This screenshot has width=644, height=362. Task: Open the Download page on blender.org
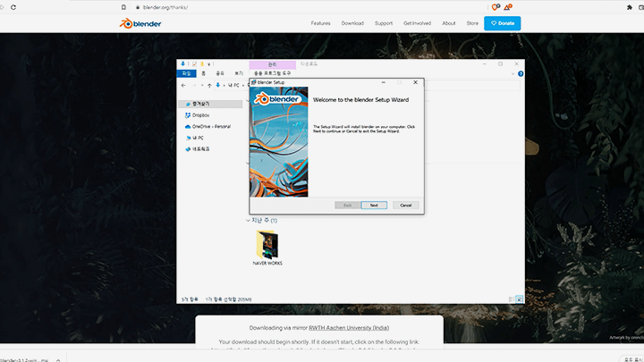pos(352,23)
